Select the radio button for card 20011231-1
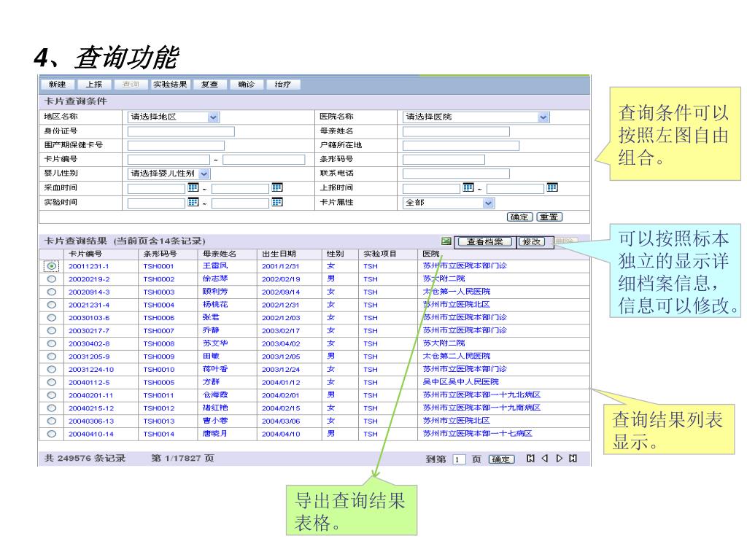This screenshot has height=560, width=747. click(x=52, y=266)
